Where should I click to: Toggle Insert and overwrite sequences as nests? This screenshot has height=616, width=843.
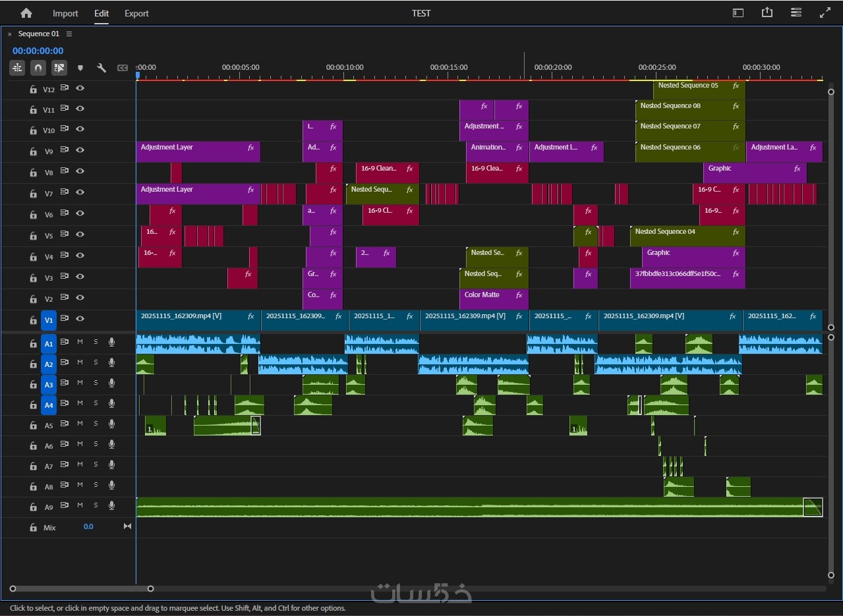(17, 67)
